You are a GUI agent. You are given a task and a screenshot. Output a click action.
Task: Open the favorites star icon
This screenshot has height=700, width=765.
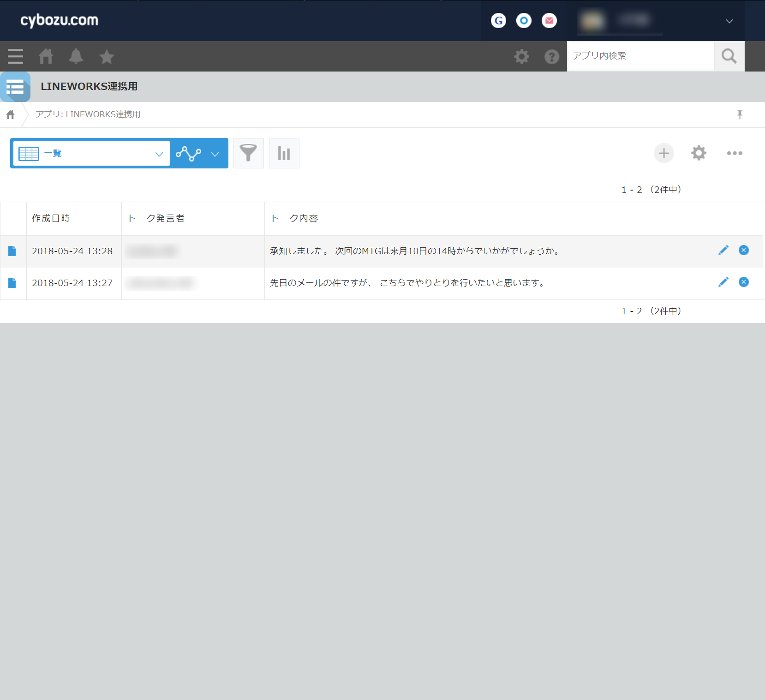coord(107,57)
